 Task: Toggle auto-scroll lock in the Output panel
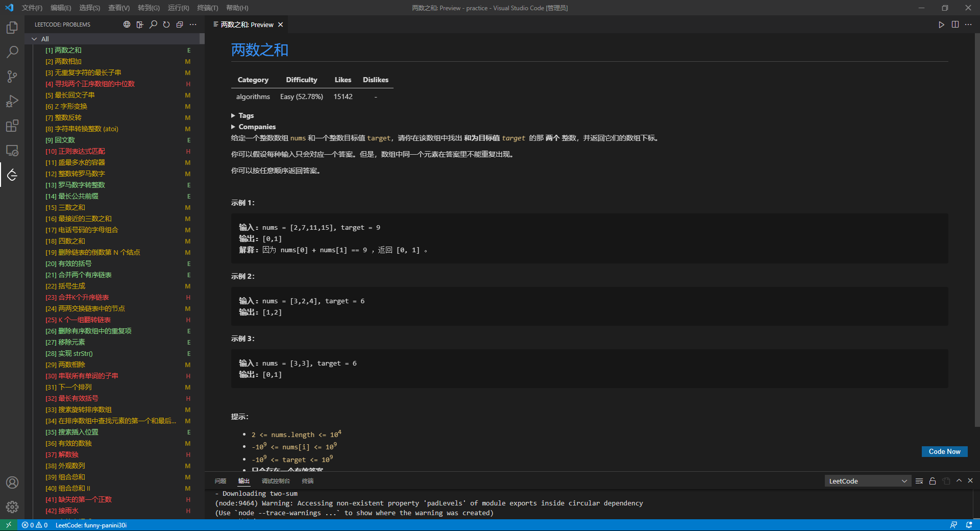[932, 480]
